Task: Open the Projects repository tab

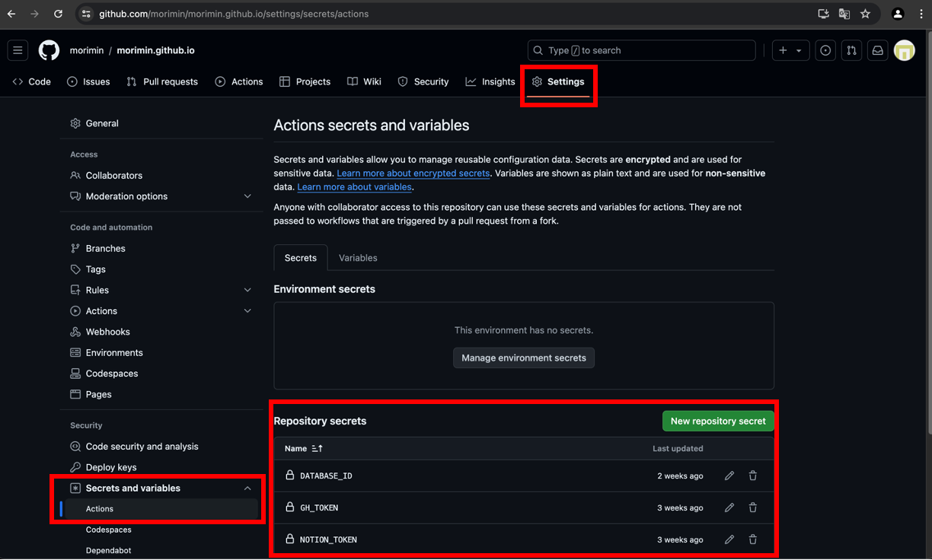Action: pyautogui.click(x=305, y=81)
